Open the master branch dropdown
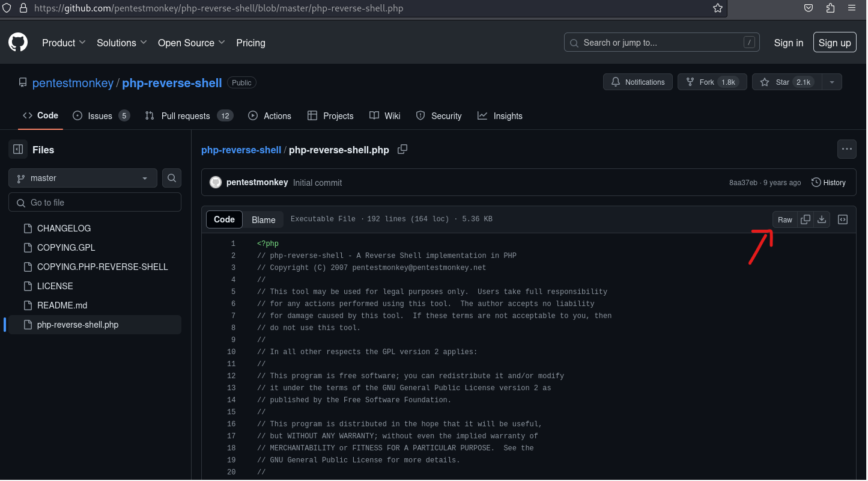868x481 pixels. point(83,178)
